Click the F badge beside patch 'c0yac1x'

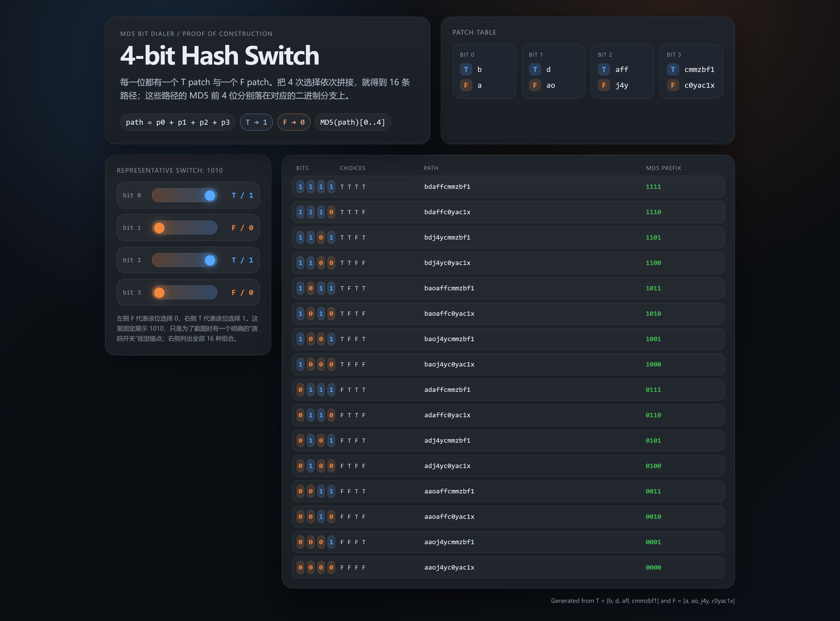click(673, 85)
